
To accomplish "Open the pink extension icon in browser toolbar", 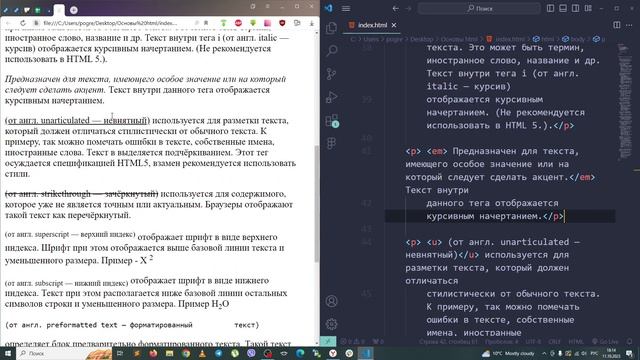I will (x=267, y=23).
